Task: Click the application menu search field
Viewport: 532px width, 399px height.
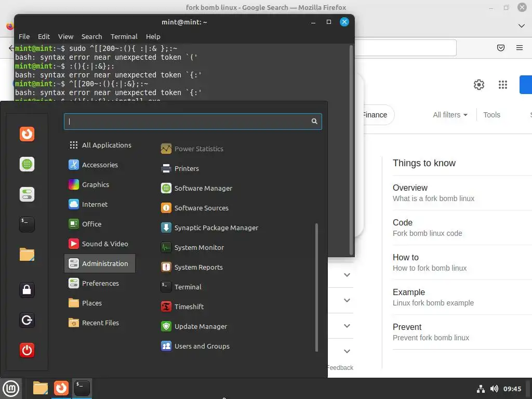Action: point(193,122)
